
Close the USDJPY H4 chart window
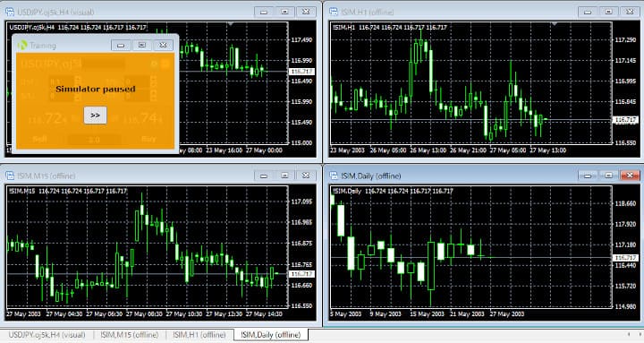pyautogui.click(x=306, y=12)
